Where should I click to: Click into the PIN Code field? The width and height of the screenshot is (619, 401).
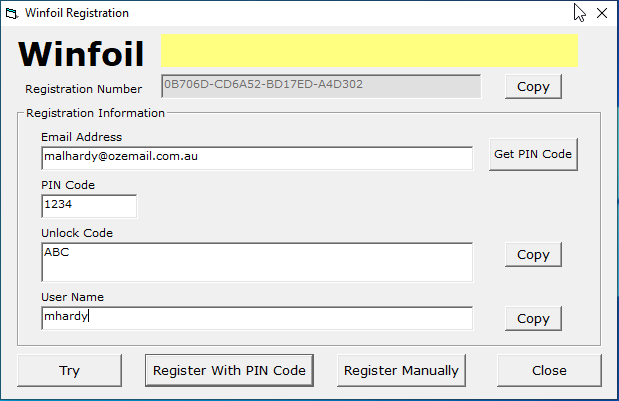[x=89, y=206]
